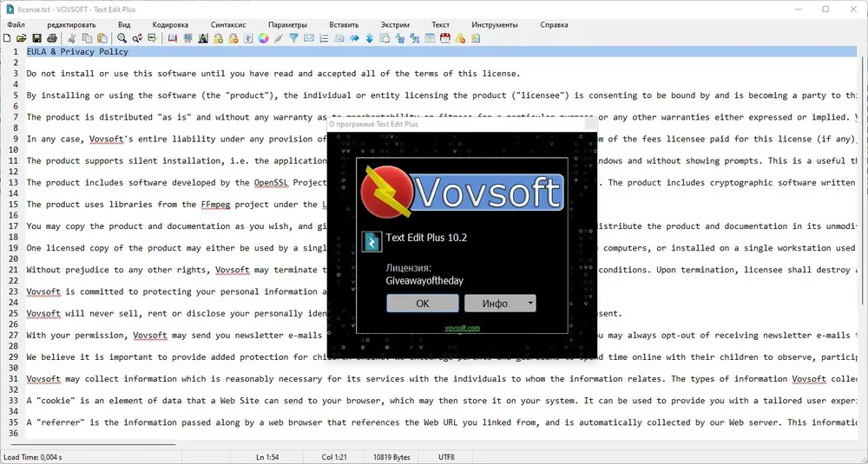
Task: Click 'Load Time: 0,004 s' in status bar
Action: (33, 457)
